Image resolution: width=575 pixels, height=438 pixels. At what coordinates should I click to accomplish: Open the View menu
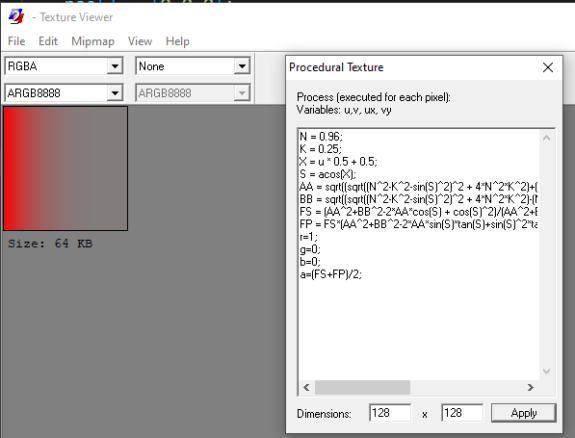[140, 41]
